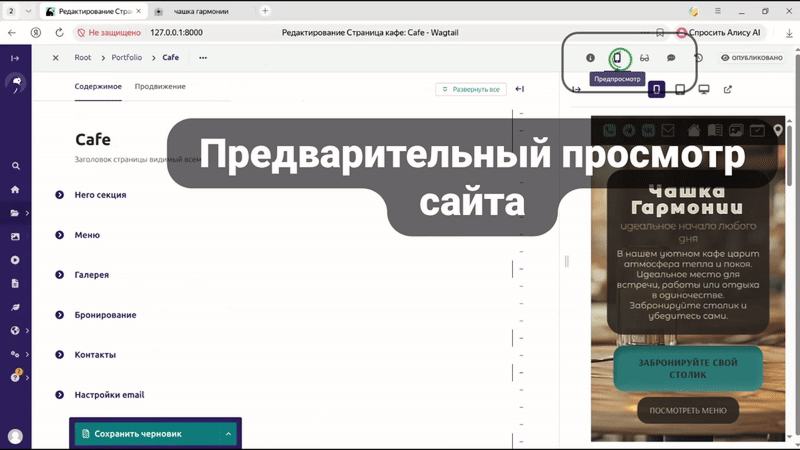This screenshot has width=800, height=450.
Task: Open the Settings cogs icon in sidebar
Action: click(x=15, y=354)
